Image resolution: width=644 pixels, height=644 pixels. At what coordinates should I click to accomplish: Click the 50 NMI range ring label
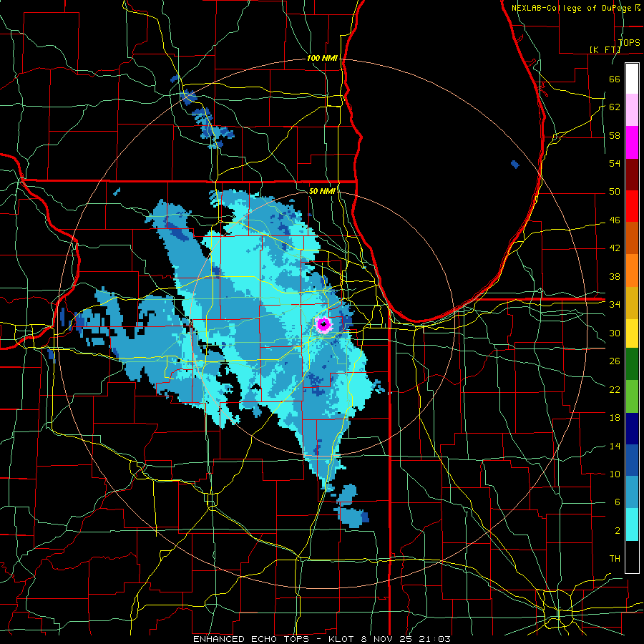[x=322, y=191]
